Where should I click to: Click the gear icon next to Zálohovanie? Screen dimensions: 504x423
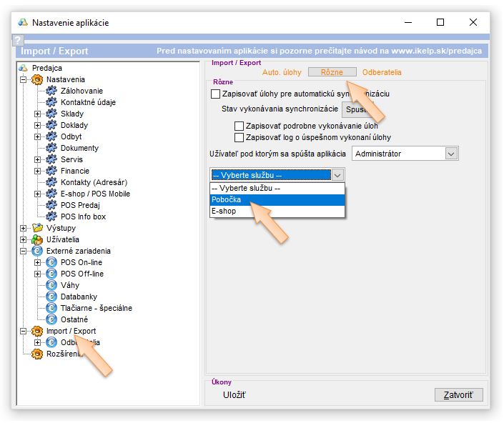[x=51, y=91]
